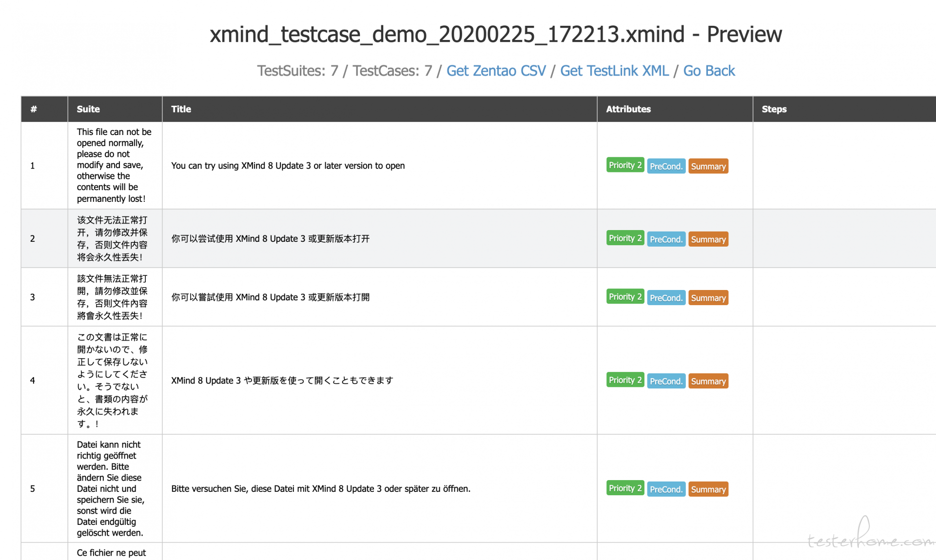
Task: Click the Summary badge in row 1
Action: click(x=708, y=166)
